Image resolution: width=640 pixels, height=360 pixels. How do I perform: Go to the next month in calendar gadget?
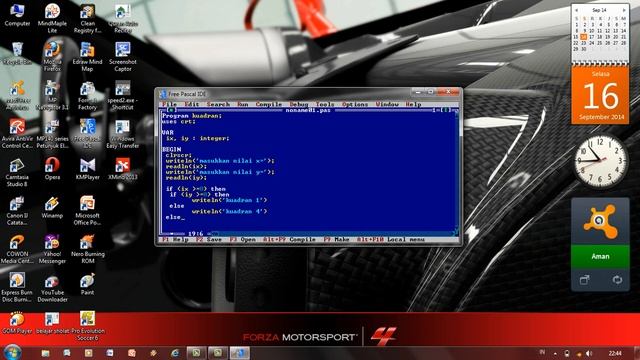624,10
